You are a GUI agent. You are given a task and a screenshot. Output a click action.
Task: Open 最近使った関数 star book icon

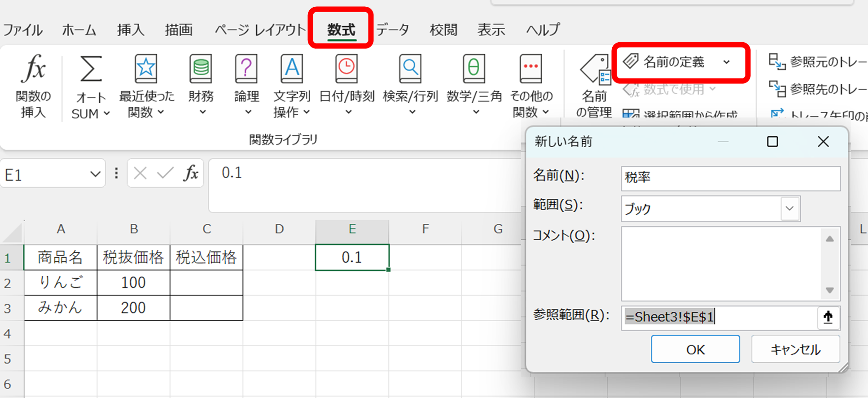146,70
